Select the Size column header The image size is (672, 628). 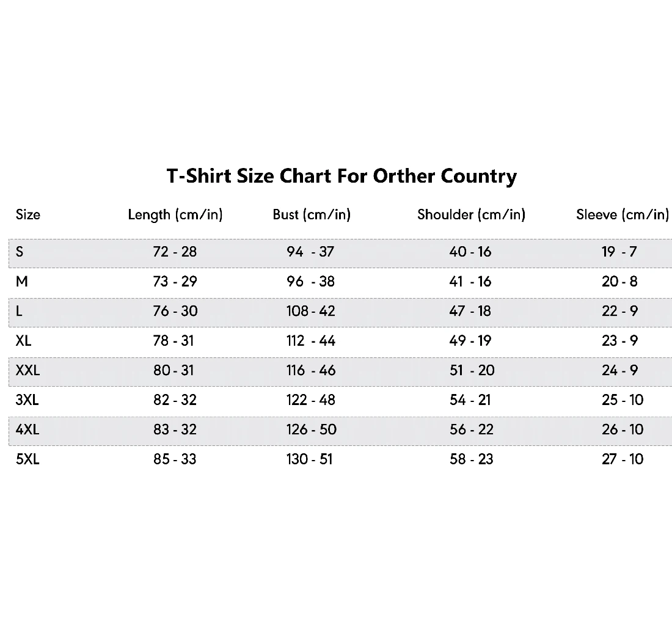pos(28,214)
